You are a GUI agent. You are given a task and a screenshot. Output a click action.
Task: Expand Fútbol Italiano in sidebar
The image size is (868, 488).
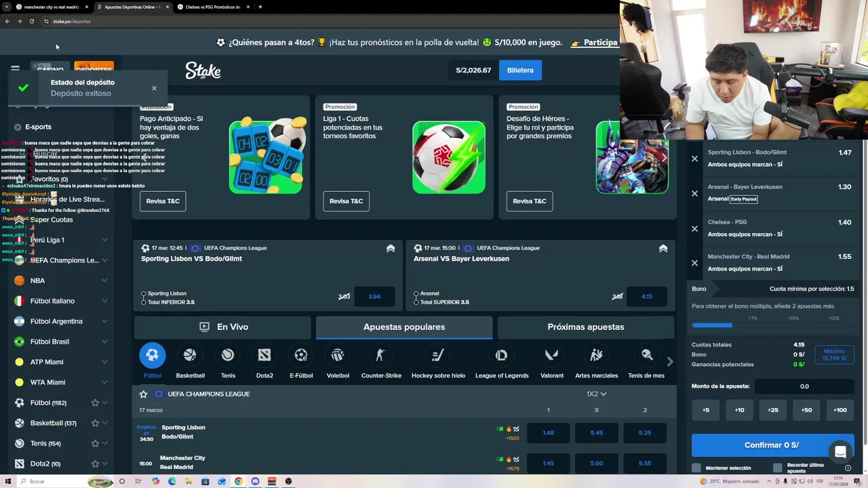pyautogui.click(x=104, y=301)
